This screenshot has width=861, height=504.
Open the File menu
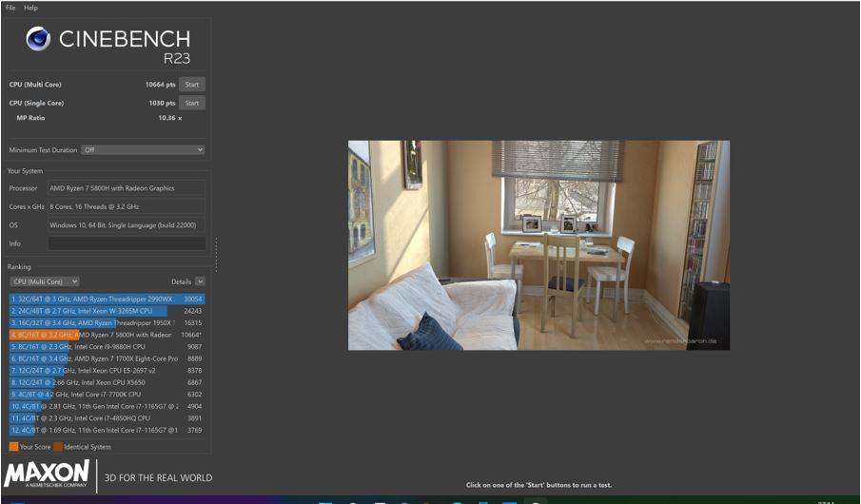(10, 8)
